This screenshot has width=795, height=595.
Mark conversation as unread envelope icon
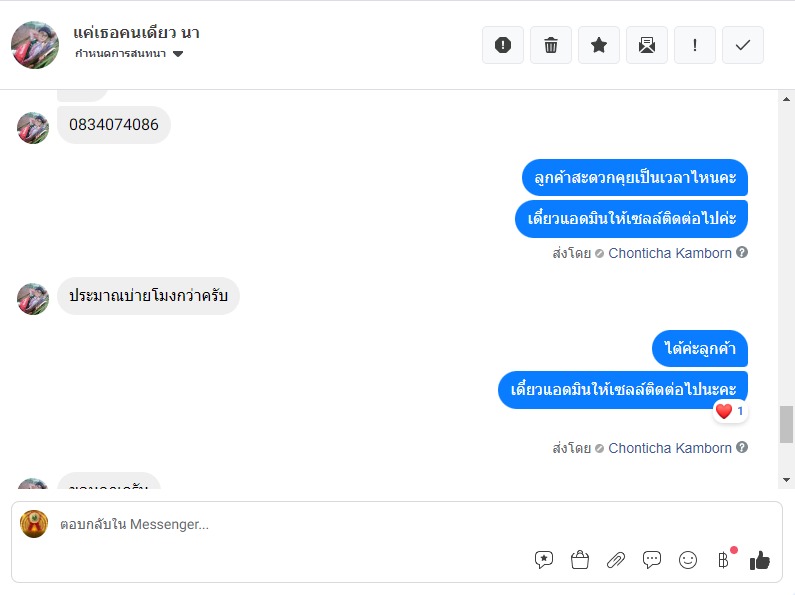pyautogui.click(x=646, y=45)
